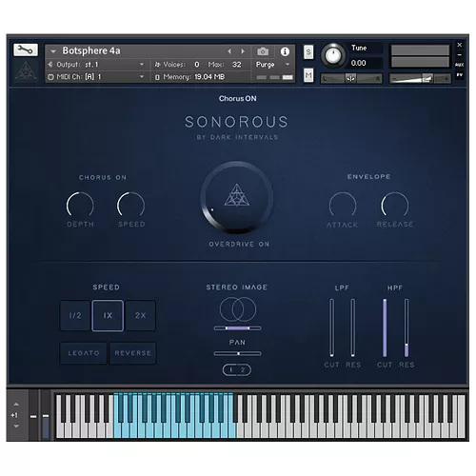The height and width of the screenshot is (476, 476).
Task: Click the PAN slider below stereo image
Action: click(x=237, y=353)
